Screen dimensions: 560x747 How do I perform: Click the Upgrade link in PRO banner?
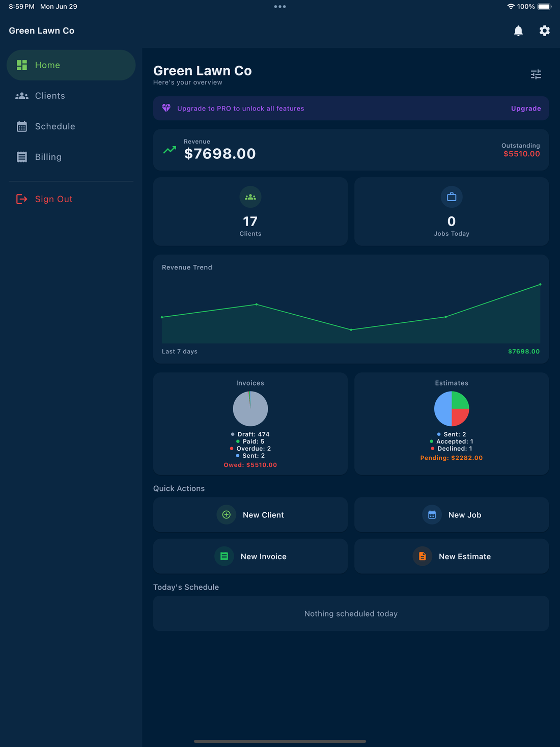(x=526, y=108)
